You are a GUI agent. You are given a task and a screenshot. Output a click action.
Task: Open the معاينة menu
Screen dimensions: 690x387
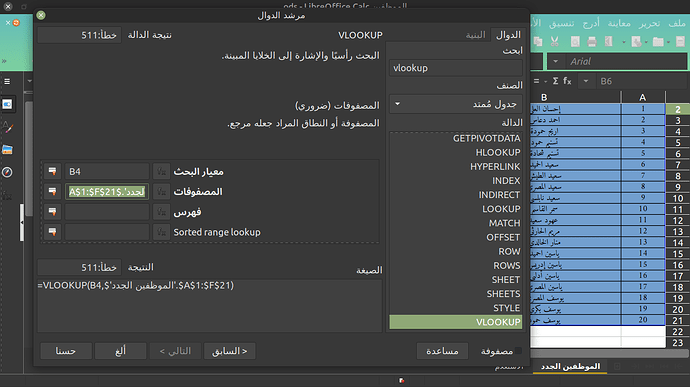coord(619,23)
